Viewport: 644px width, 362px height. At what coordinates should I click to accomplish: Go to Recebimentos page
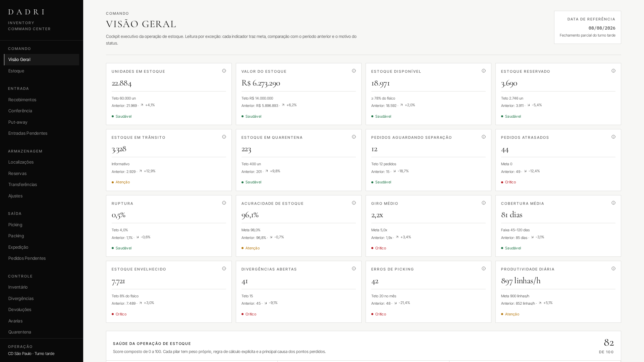[42, 100]
